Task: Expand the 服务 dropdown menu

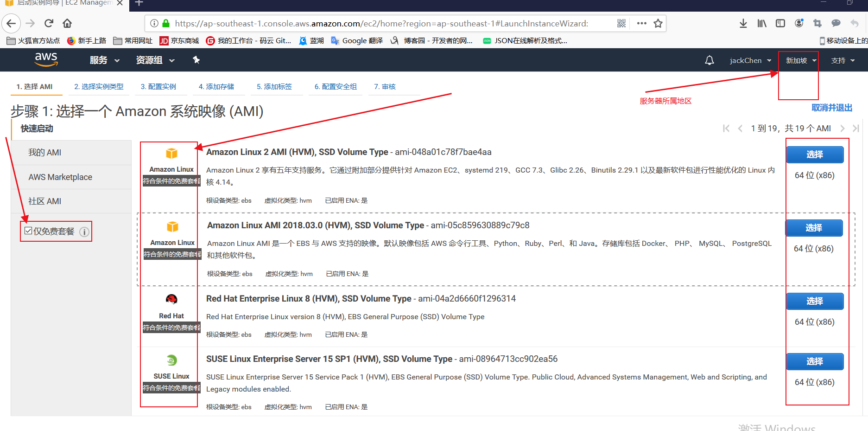Action: pyautogui.click(x=105, y=60)
